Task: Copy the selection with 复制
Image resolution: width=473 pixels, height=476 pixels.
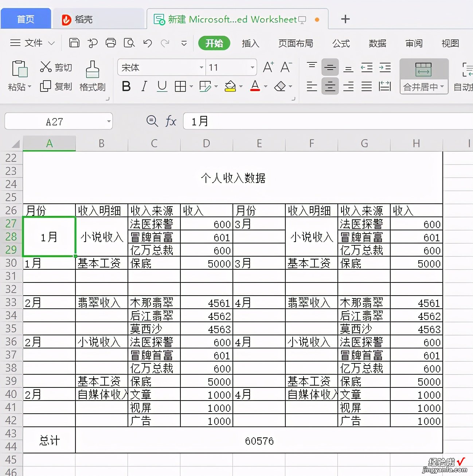Action: point(56,86)
